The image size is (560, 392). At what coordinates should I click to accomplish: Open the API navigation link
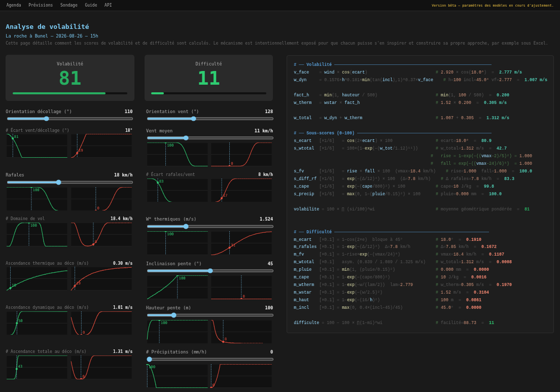108,5
